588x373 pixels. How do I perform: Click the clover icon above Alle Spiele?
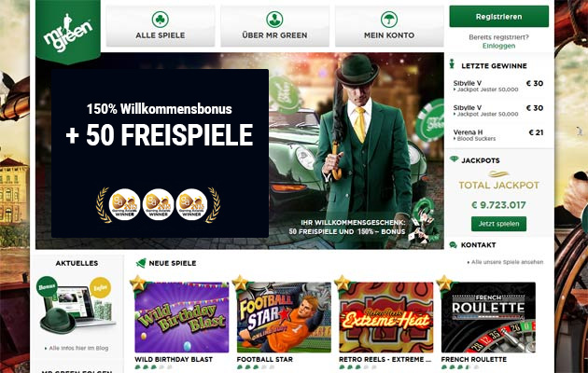[161, 19]
